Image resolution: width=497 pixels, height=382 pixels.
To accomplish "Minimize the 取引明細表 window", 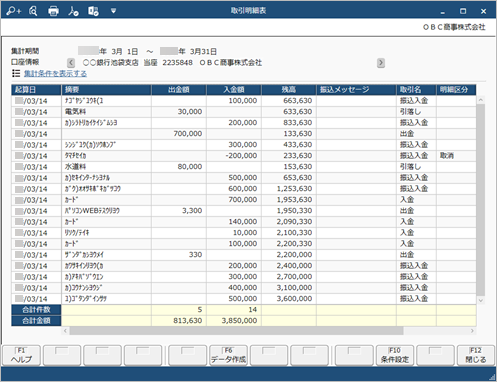I will 443,11.
